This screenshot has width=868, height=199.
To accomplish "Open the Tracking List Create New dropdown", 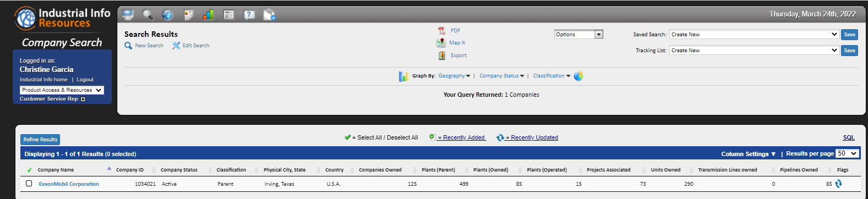I will [x=754, y=50].
